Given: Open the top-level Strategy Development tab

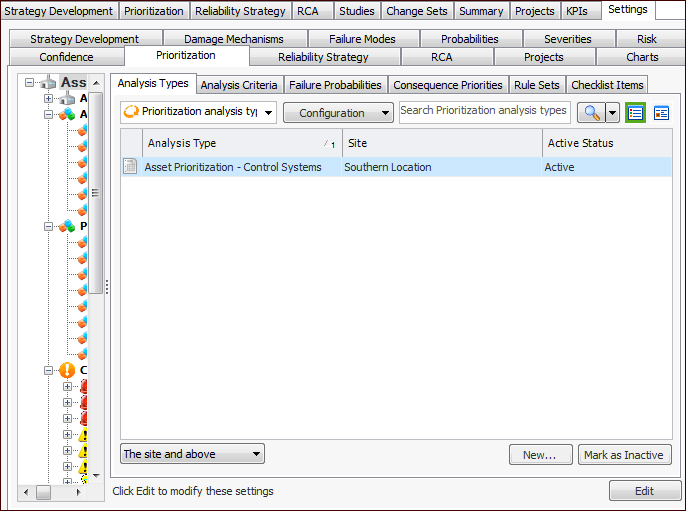Looking at the screenshot, I should point(59,11).
